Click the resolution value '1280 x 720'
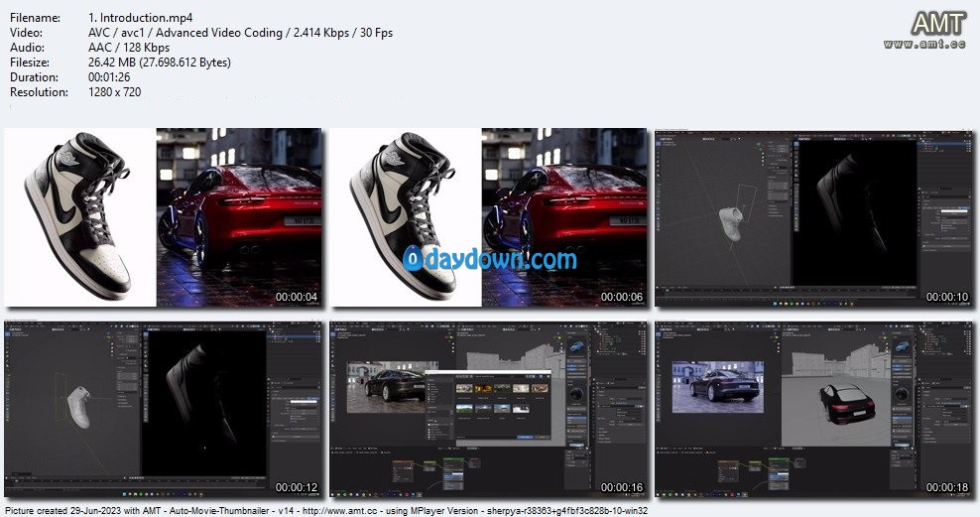This screenshot has width=980, height=517. tap(114, 92)
